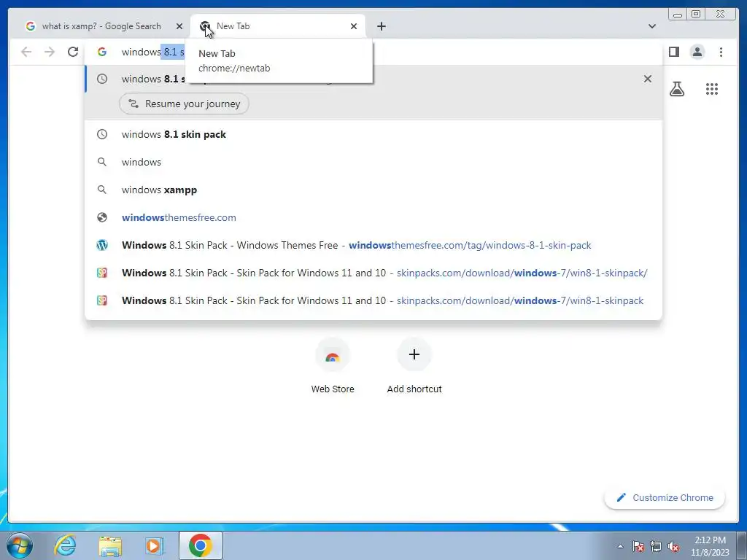Select the New Tab tab

278,26
